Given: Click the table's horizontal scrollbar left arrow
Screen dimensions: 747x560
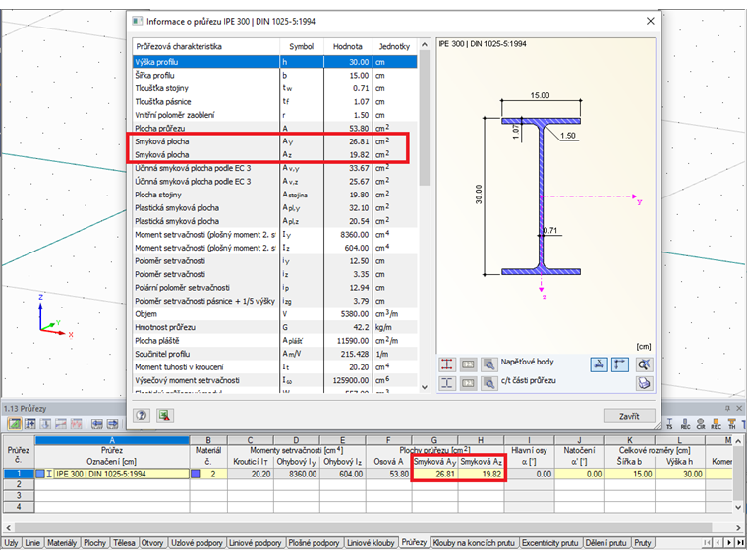Looking at the screenshot, I should (8, 528).
